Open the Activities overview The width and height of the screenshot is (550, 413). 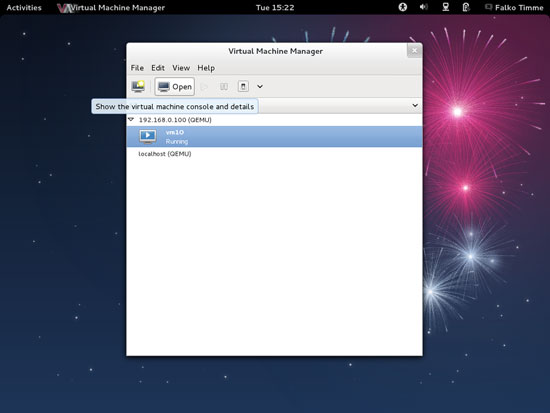point(24,7)
